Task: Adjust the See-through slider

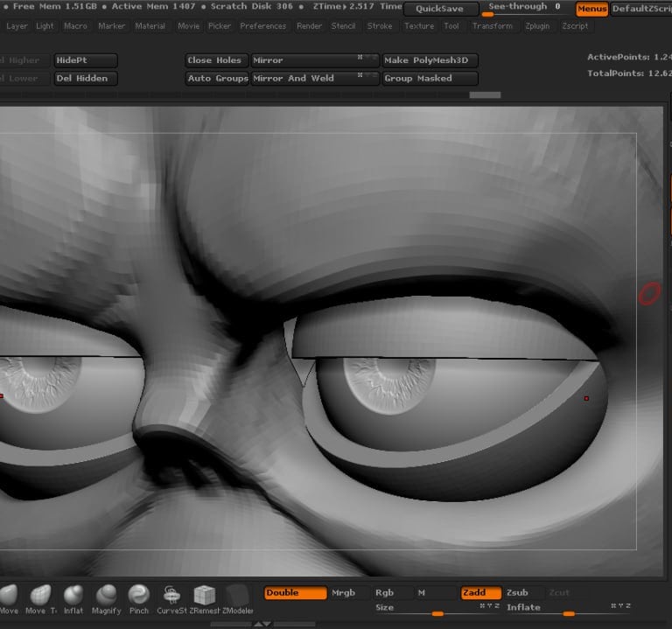Action: tap(525, 9)
